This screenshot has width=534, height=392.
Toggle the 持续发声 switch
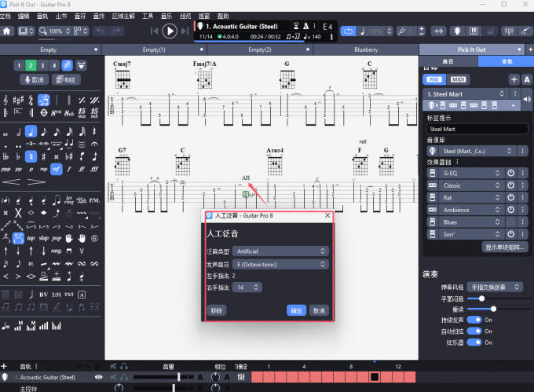coord(474,320)
